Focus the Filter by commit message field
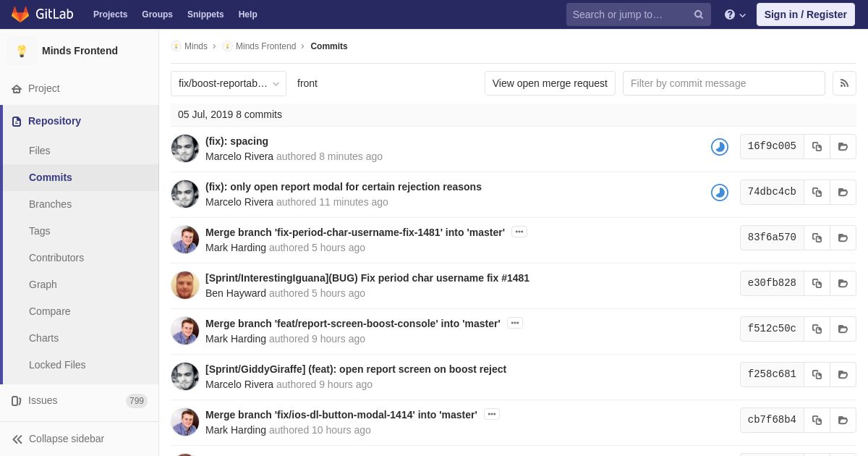 (724, 83)
